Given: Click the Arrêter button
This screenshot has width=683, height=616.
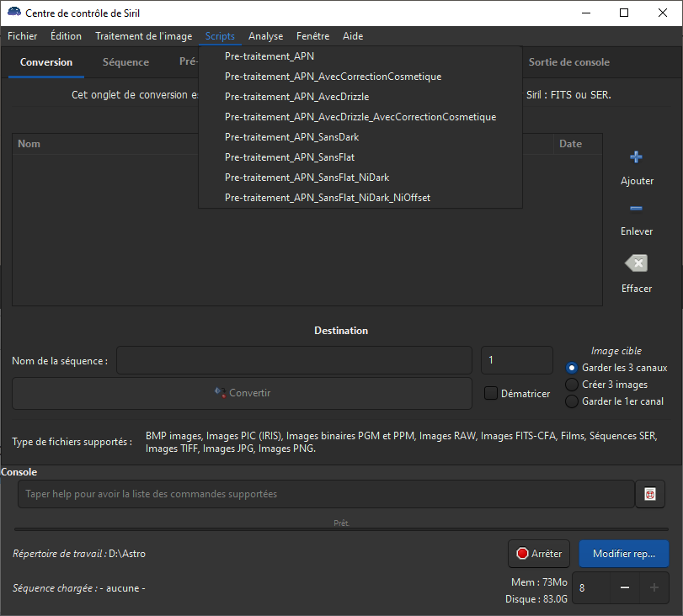Looking at the screenshot, I should [x=539, y=554].
